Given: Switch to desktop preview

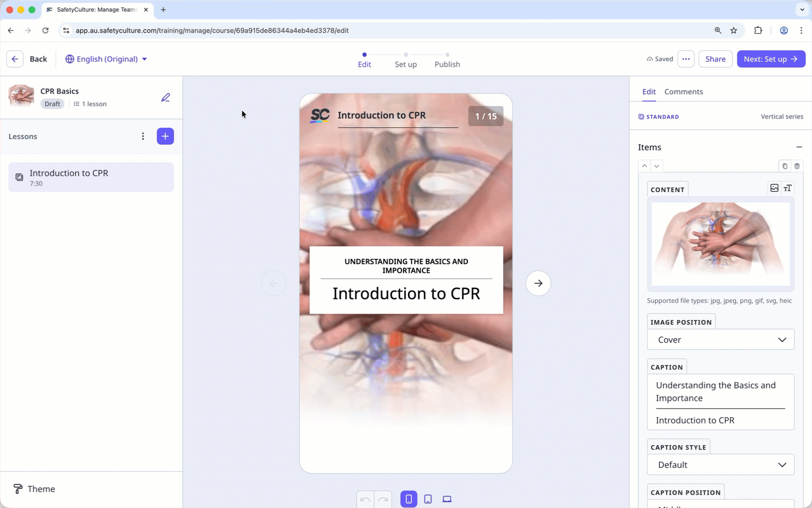Looking at the screenshot, I should tap(447, 499).
